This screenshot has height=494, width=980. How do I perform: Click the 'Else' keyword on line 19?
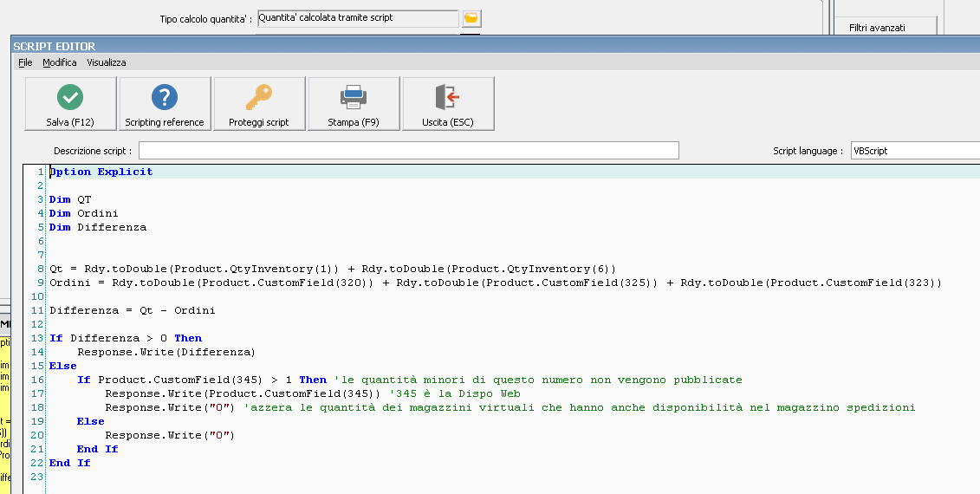[x=91, y=421]
